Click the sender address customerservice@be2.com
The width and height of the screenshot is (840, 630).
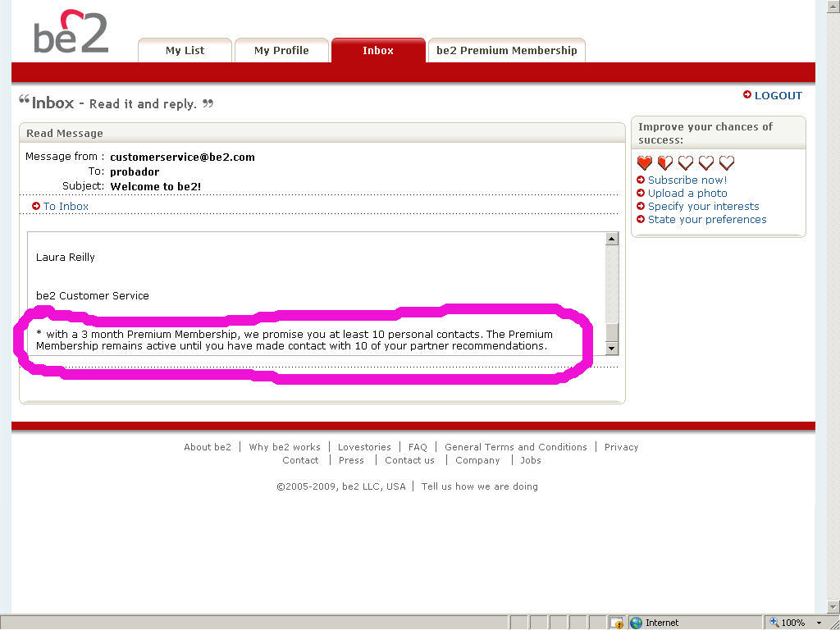(182, 157)
